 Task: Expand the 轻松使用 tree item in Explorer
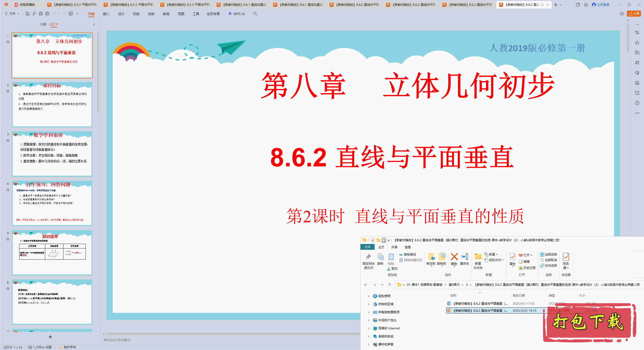click(369, 296)
